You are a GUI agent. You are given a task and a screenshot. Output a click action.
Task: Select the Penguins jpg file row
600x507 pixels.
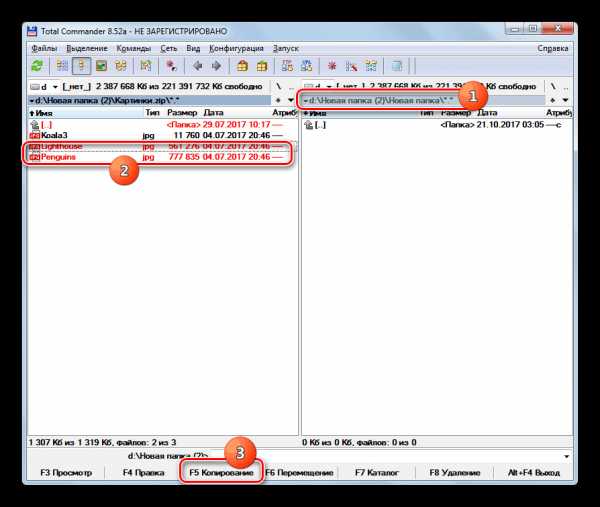click(x=163, y=157)
